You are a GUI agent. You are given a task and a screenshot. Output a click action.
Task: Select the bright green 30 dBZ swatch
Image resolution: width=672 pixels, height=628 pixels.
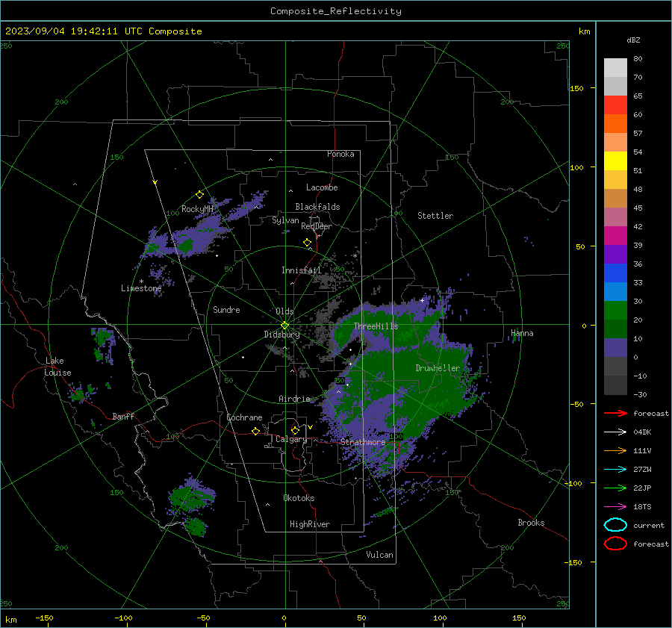click(615, 310)
